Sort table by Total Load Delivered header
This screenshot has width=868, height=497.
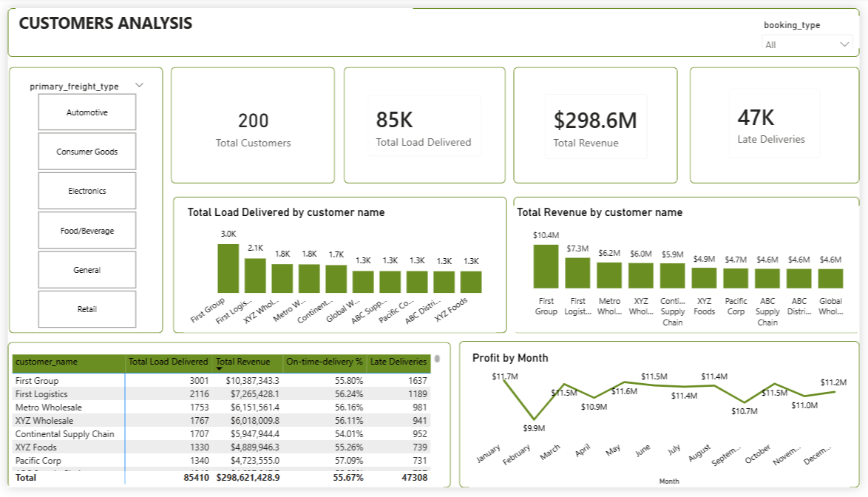coord(169,362)
